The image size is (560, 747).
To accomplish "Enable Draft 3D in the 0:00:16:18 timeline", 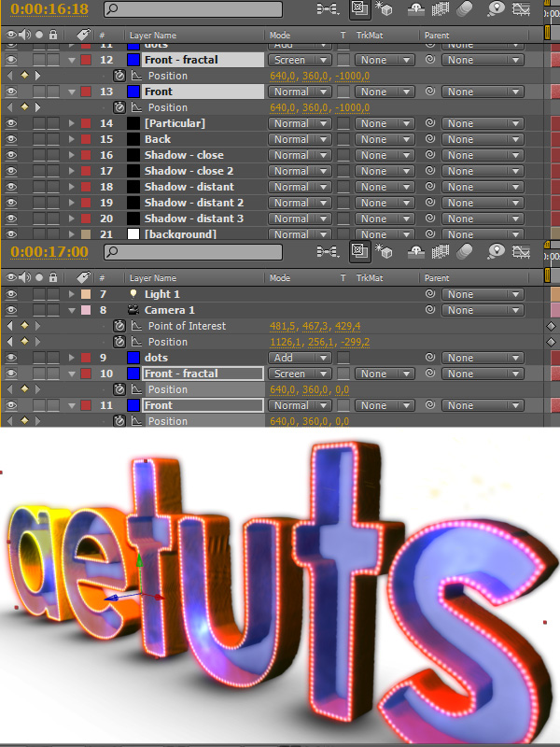I will tap(384, 9).
